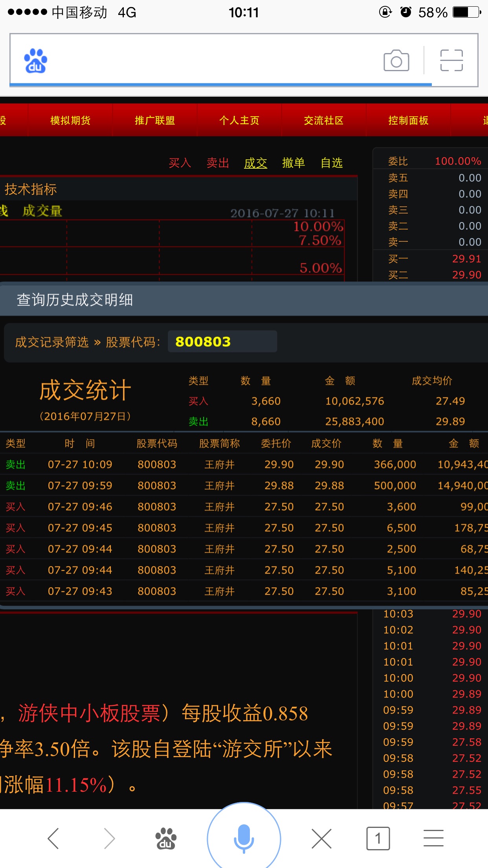Image resolution: width=488 pixels, height=868 pixels.
Task: Stop page loading with the X icon
Action: pos(321,838)
